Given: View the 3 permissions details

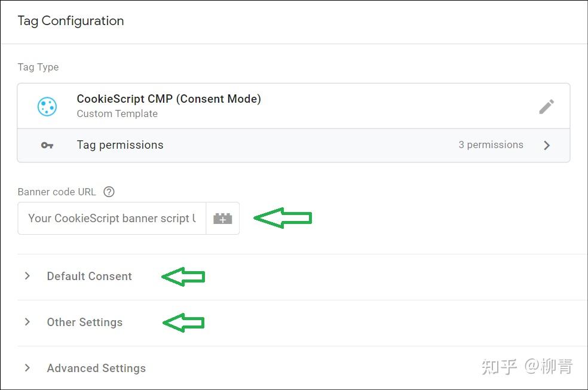Looking at the screenshot, I should [491, 145].
